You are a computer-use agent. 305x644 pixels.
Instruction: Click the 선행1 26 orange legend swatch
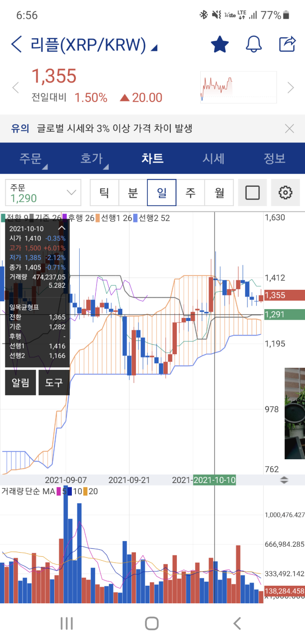[x=98, y=218]
